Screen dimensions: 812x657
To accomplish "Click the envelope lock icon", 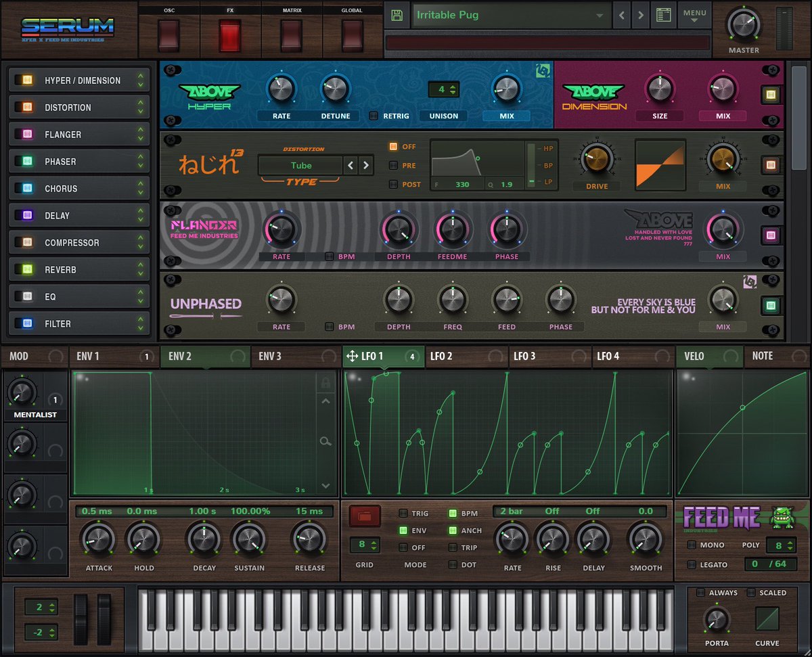I will coord(325,383).
